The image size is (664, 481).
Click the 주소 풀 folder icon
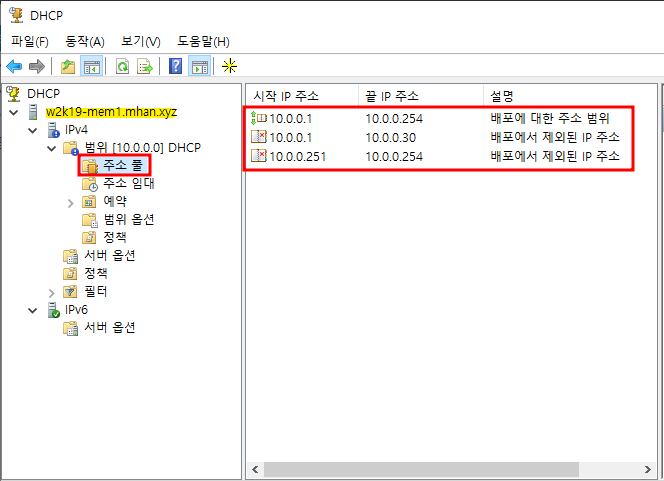90,166
